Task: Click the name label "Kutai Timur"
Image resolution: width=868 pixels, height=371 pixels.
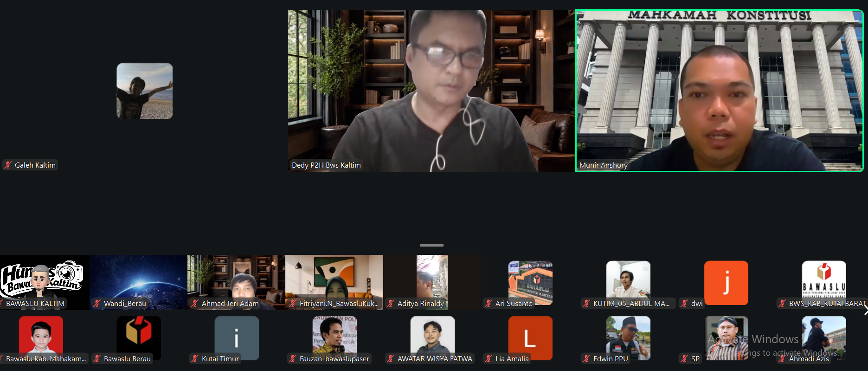Action: 220,358
